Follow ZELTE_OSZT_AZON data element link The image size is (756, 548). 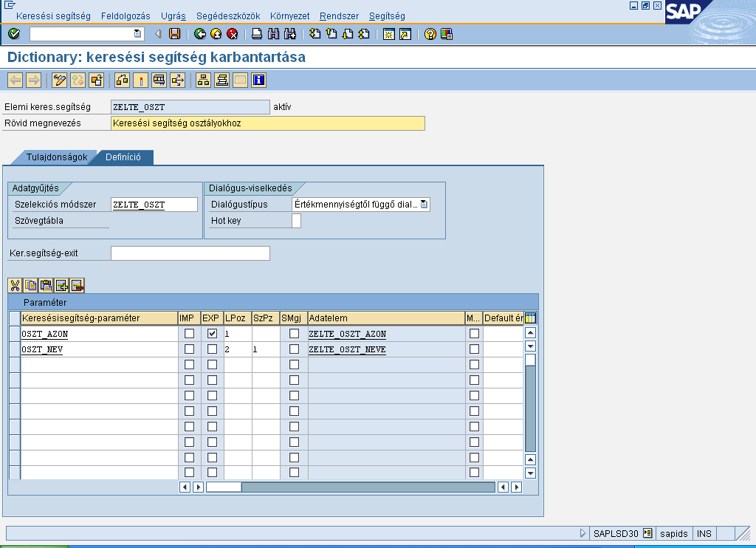[347, 334]
